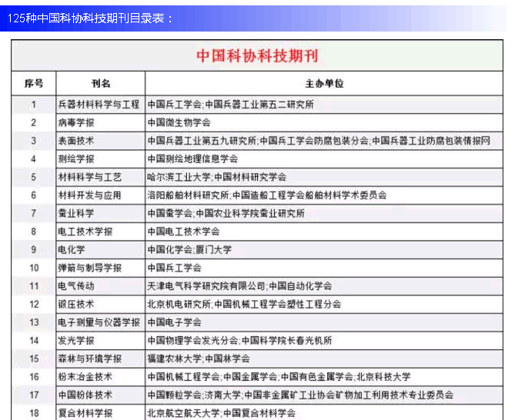Click journal name 蚕业科学
Screen dimensions: 515x420
click(76, 214)
